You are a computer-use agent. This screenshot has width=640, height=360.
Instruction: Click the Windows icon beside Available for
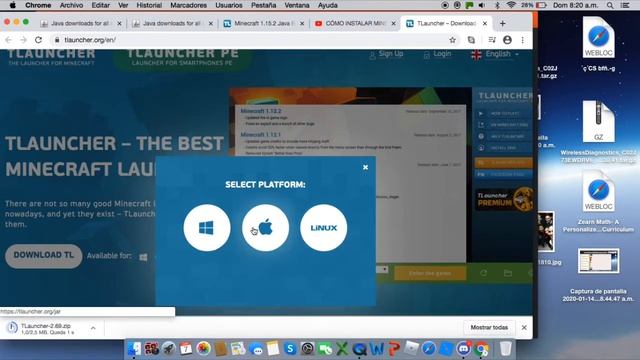click(x=143, y=257)
